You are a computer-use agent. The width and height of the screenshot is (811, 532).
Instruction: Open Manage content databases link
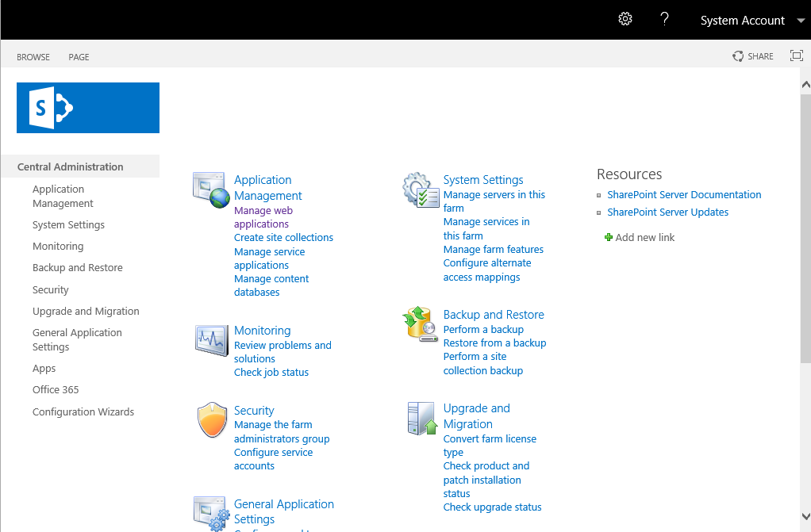point(271,285)
